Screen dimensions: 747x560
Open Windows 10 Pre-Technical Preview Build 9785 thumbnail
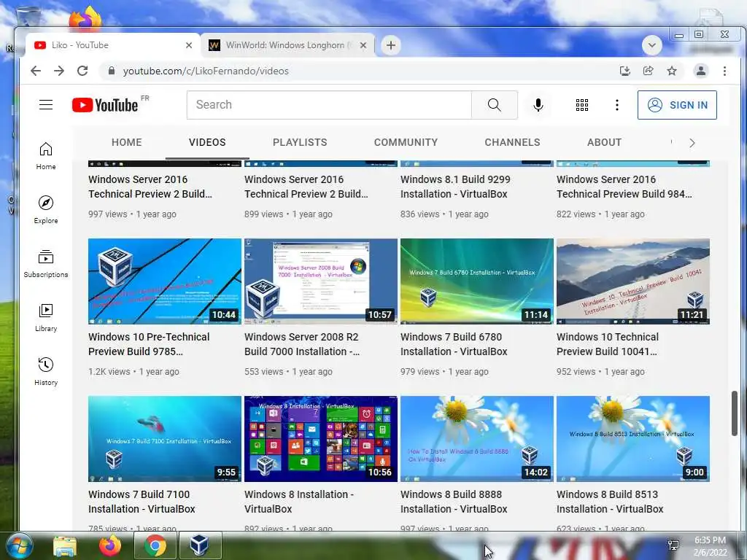(x=165, y=281)
